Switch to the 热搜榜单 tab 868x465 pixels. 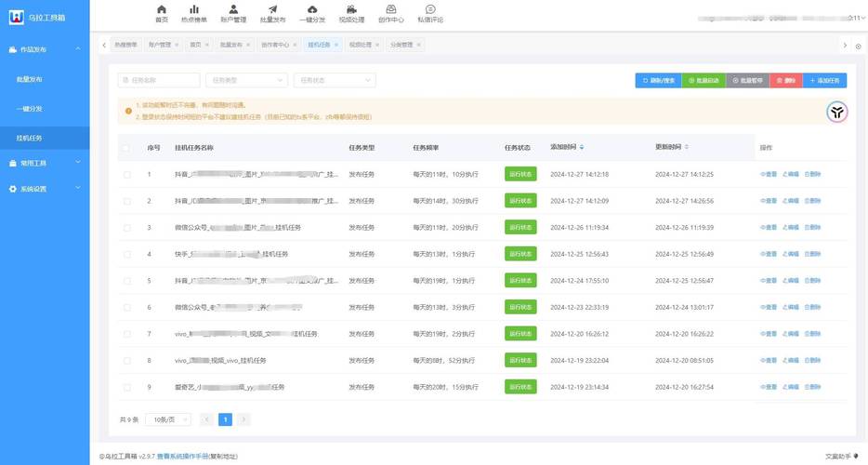click(125, 45)
